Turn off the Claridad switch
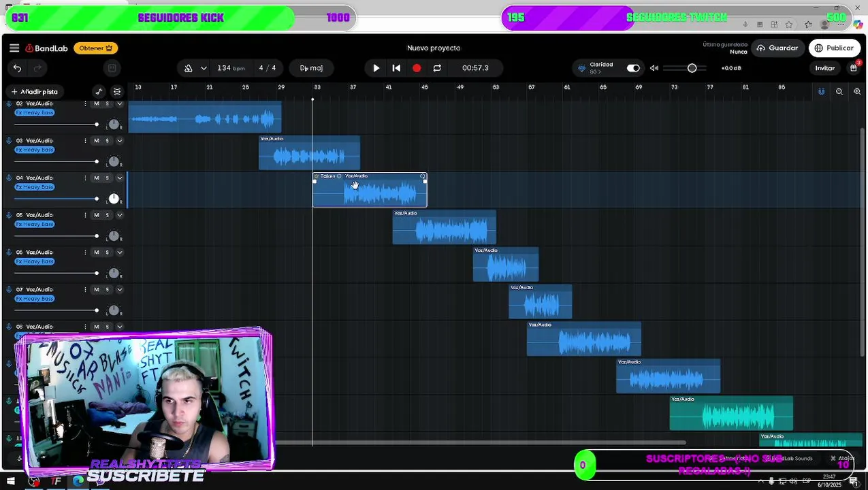Screen dimensions: 868x490 coord(633,68)
